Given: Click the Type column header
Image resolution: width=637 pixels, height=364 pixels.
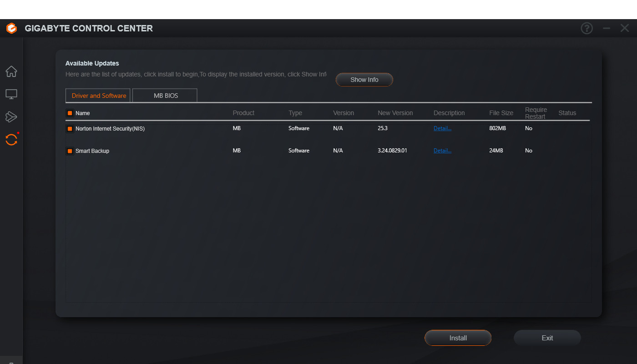Looking at the screenshot, I should coord(295,113).
